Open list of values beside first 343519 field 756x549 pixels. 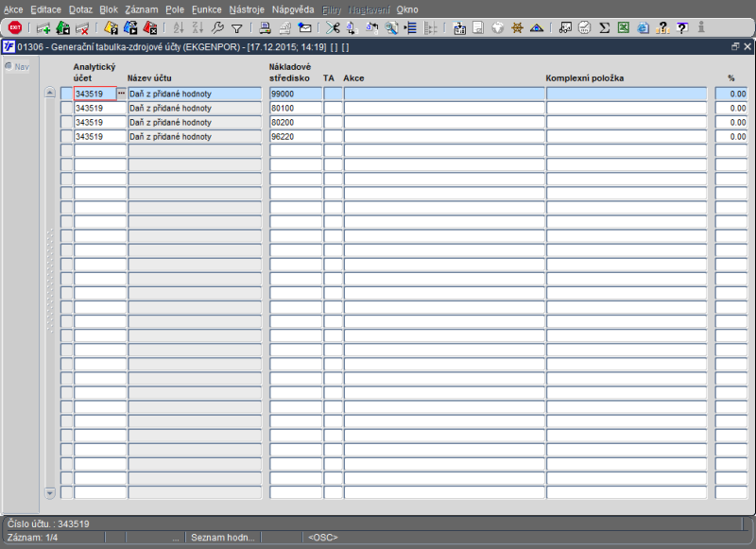pyautogui.click(x=122, y=94)
